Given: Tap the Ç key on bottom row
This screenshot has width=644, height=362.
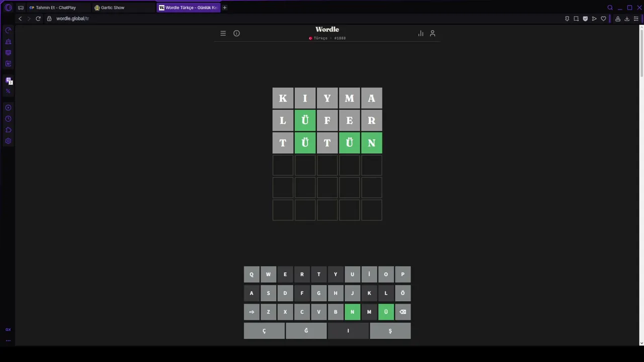Looking at the screenshot, I should 264,331.
